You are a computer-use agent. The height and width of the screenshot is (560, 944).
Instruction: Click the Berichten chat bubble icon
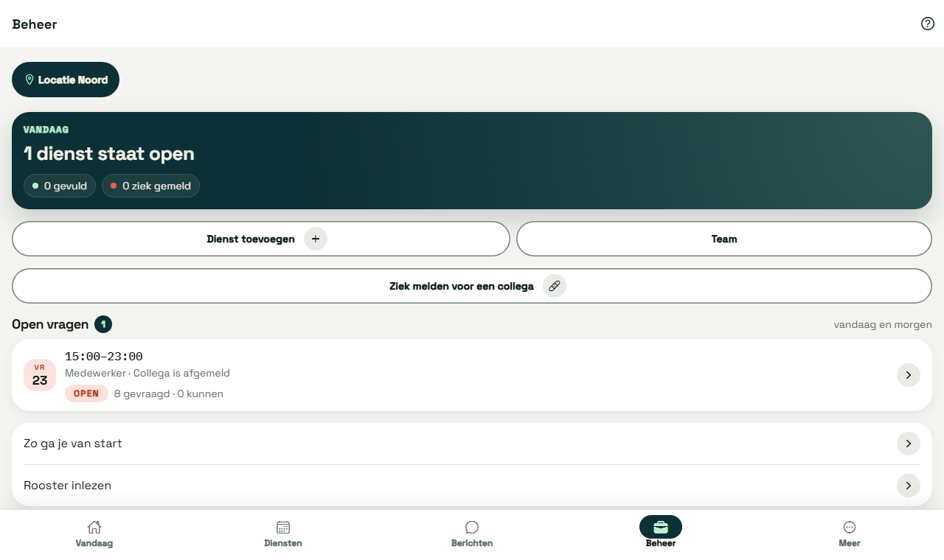pos(472,527)
